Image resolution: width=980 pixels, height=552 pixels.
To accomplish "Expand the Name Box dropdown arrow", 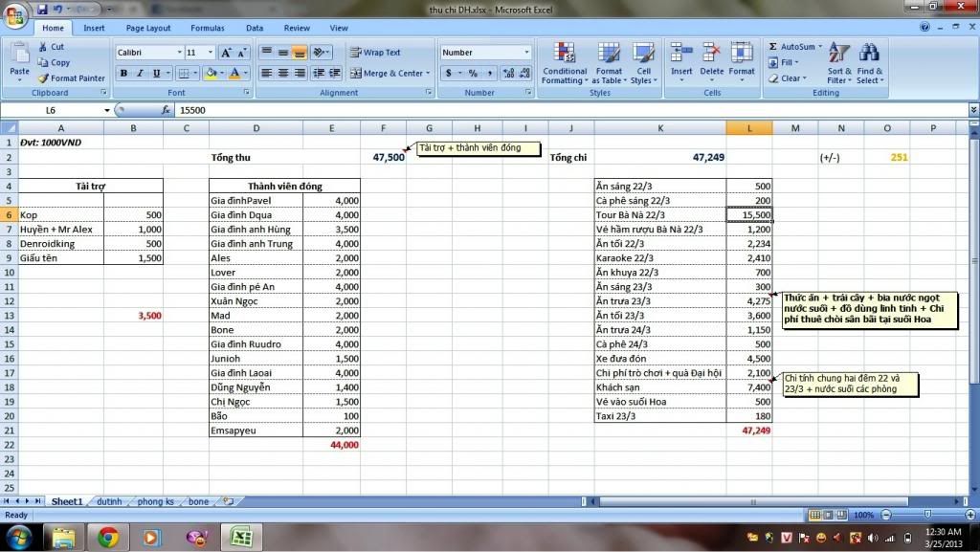I will click(x=107, y=111).
